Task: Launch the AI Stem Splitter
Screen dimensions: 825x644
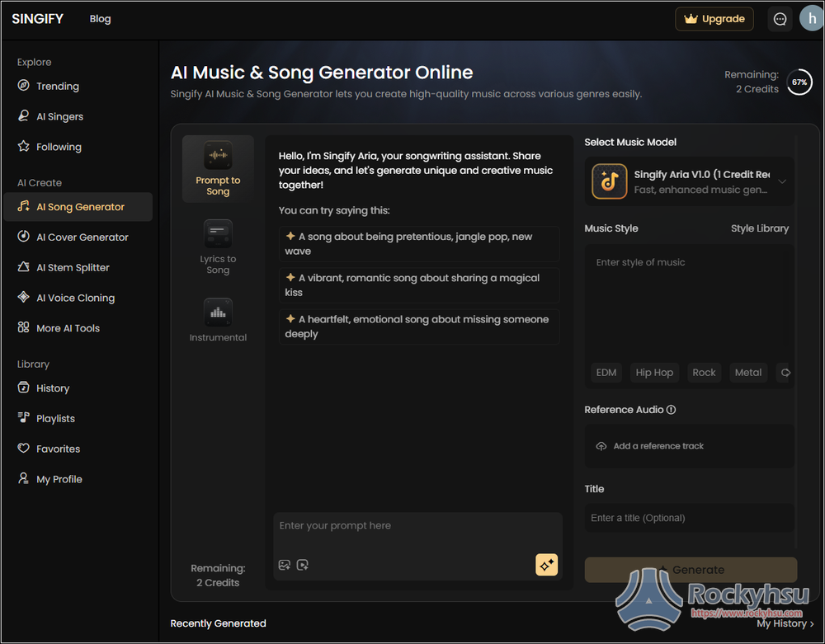Action: 64,268
